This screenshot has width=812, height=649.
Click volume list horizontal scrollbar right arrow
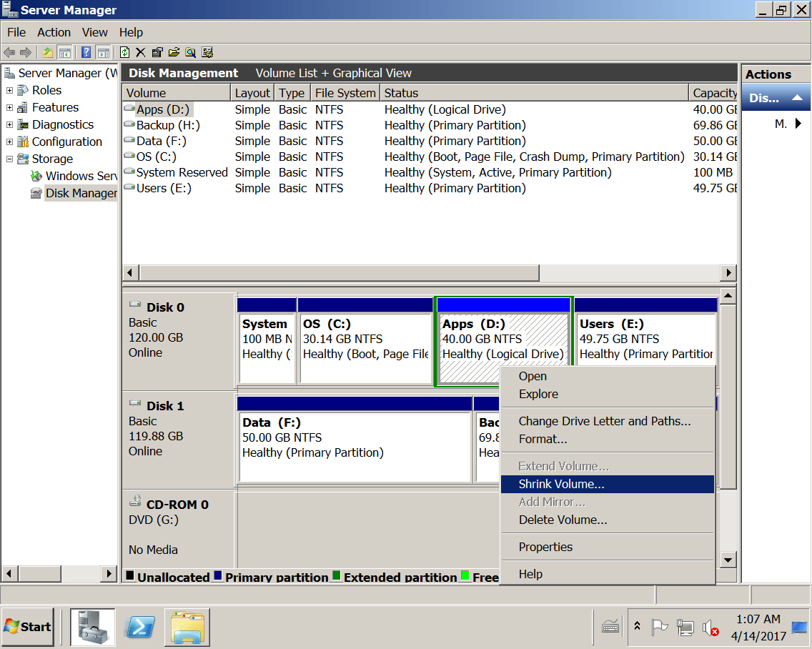tap(728, 272)
